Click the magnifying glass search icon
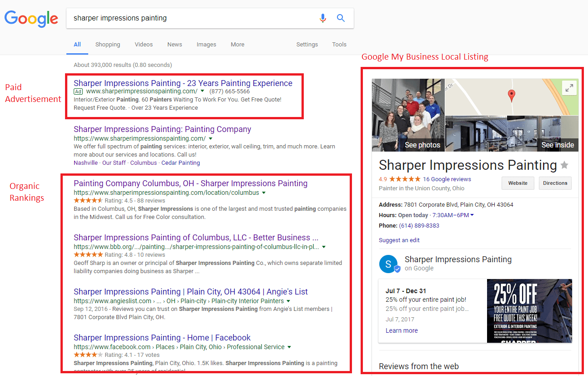588x376 pixels. 341,18
